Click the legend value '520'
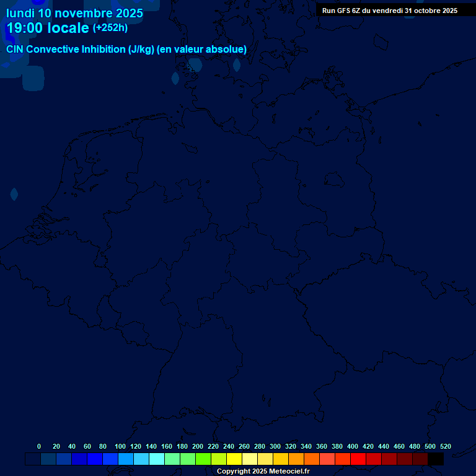The height and width of the screenshot is (476, 476). [446, 446]
